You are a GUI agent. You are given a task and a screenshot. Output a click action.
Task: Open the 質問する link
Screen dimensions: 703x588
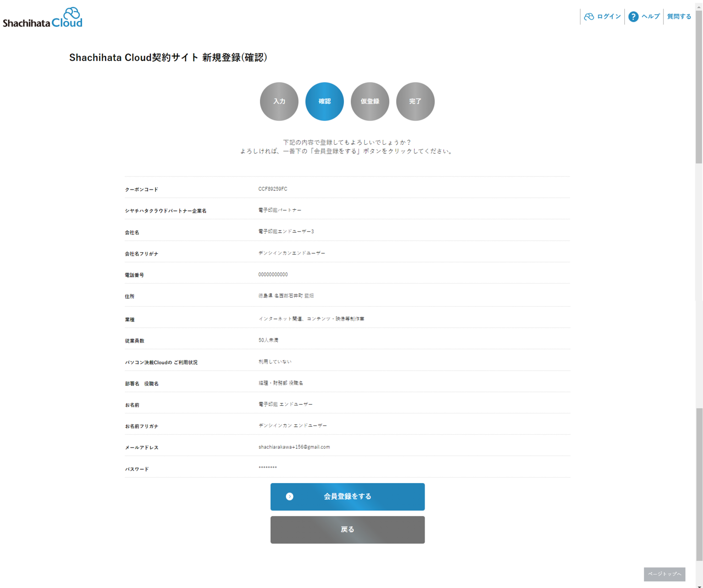click(x=679, y=17)
